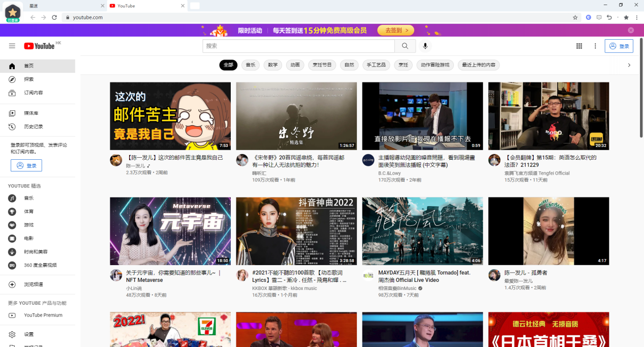Bookmark page with address bar star
Viewport: 644px width, 347px height.
pyautogui.click(x=575, y=17)
